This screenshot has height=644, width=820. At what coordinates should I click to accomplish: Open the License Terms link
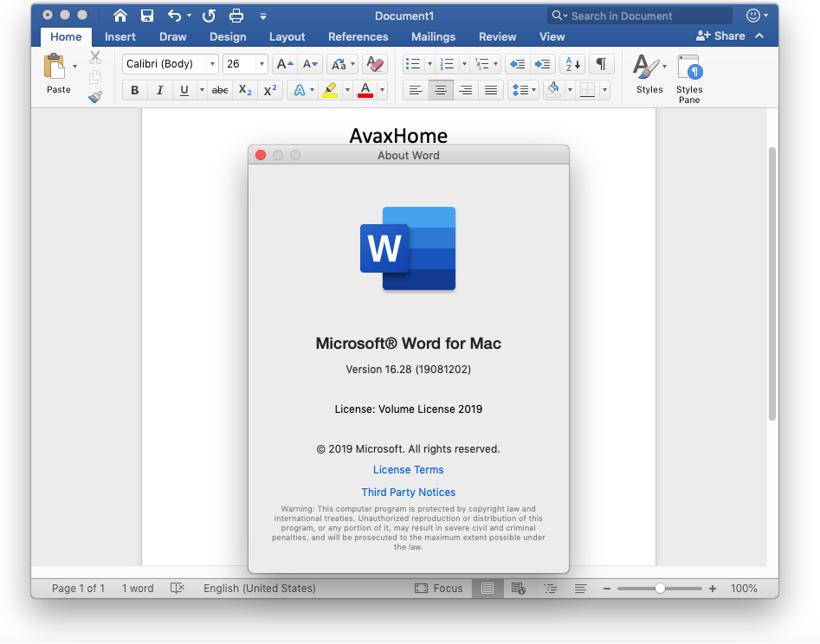pyautogui.click(x=408, y=469)
